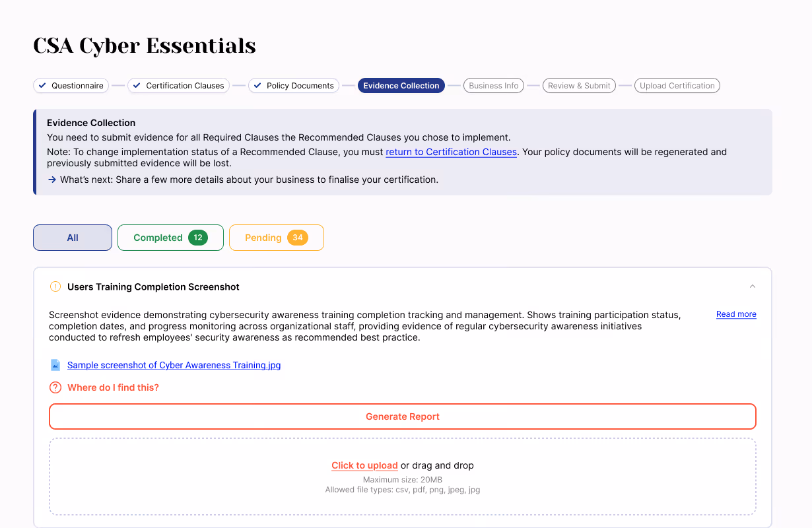Click the red question mark help icon
Image resolution: width=812 pixels, height=528 pixels.
pos(55,387)
